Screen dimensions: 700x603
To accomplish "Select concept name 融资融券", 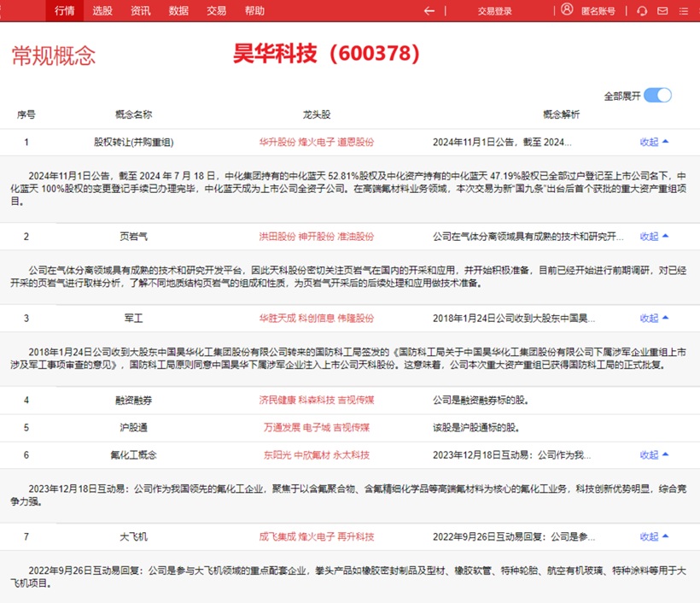I will tap(133, 400).
